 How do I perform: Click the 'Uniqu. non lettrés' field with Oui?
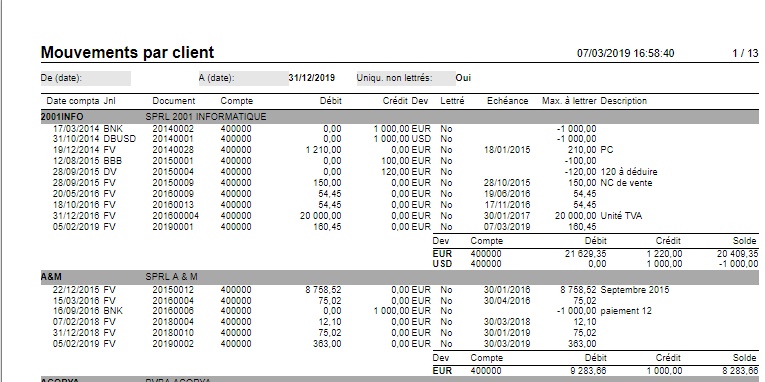463,78
